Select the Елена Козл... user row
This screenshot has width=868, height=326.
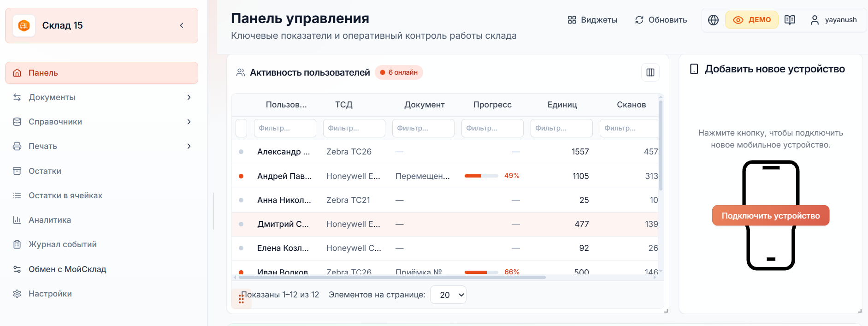point(445,248)
